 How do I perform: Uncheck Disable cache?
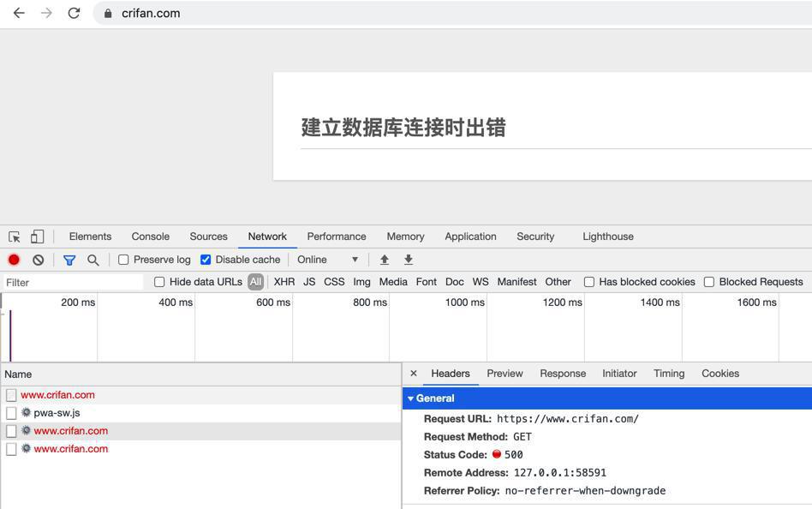206,260
